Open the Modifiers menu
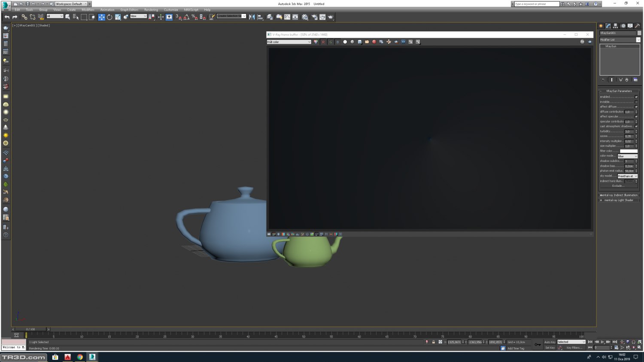The image size is (644, 362). pyautogui.click(x=88, y=9)
